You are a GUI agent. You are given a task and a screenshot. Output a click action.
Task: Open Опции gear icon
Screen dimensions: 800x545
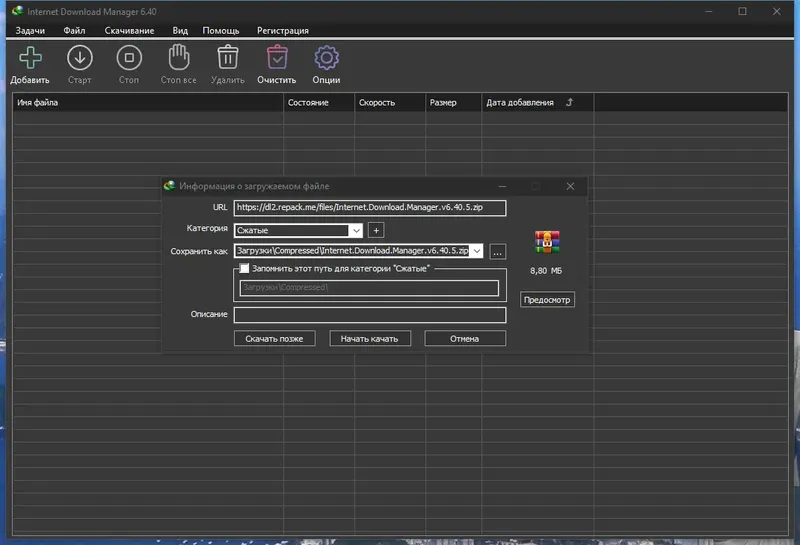[327, 58]
